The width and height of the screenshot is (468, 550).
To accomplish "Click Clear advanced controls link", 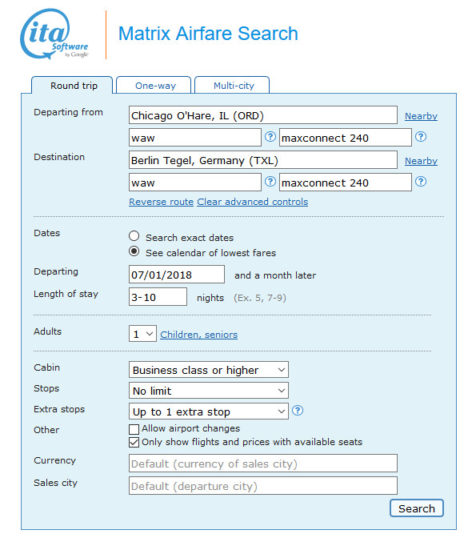I will click(x=253, y=202).
